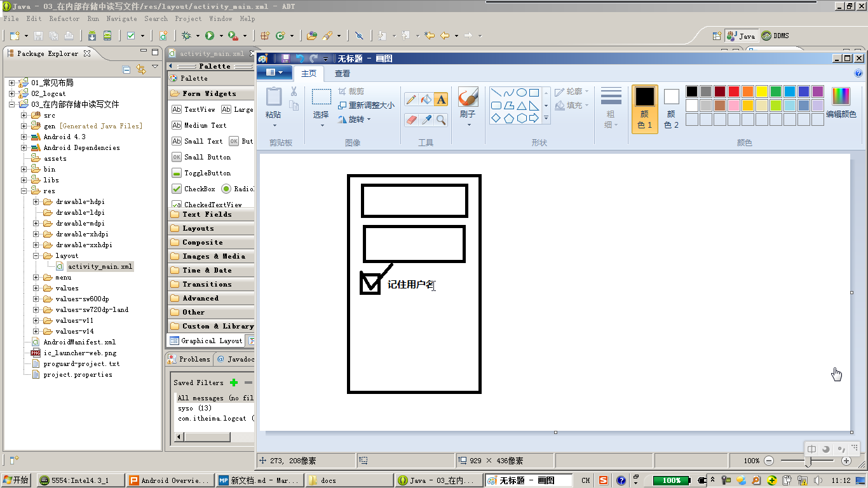Viewport: 868px width, 488px height.
Task: Click the Brushes icon in Paint ribbon
Action: click(468, 97)
